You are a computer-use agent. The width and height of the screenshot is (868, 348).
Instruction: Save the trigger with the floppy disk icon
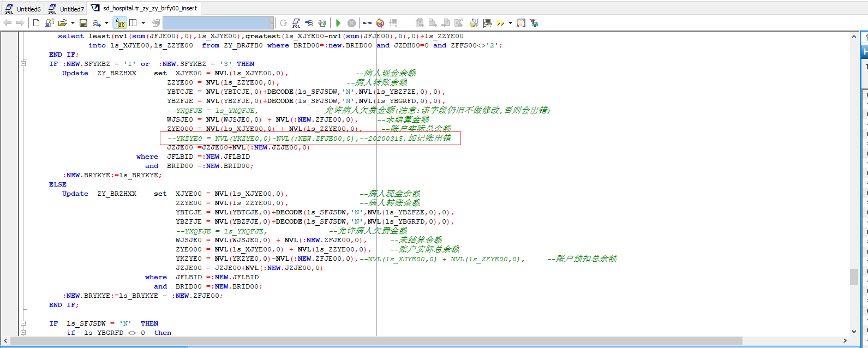pos(83,23)
